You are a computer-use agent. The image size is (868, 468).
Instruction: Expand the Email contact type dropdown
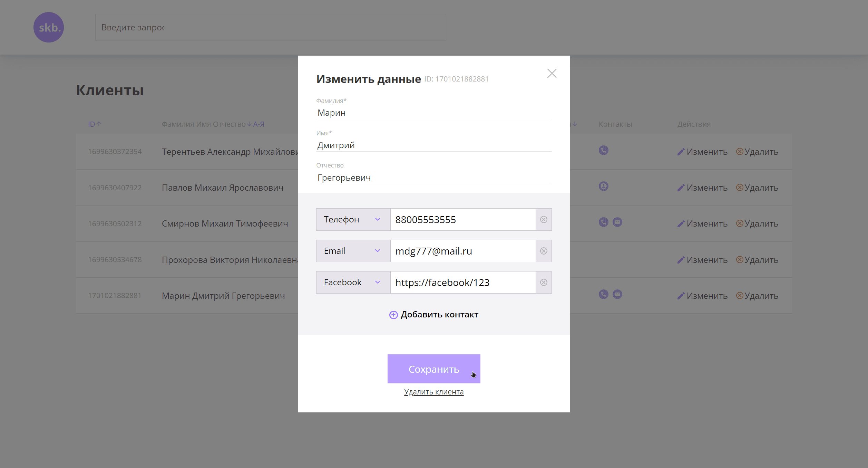pyautogui.click(x=353, y=251)
